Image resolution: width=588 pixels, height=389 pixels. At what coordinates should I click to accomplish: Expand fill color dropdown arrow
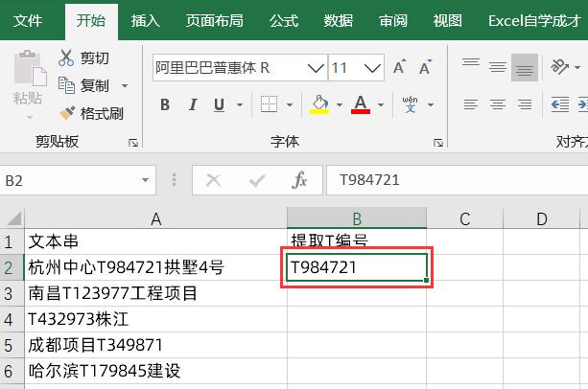[x=340, y=104]
